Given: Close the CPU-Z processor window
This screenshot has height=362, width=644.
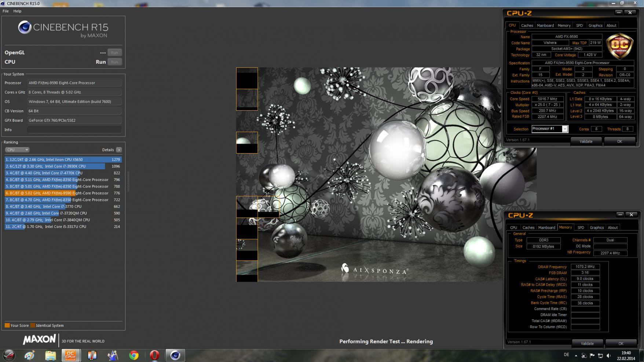Looking at the screenshot, I should click(x=630, y=12).
